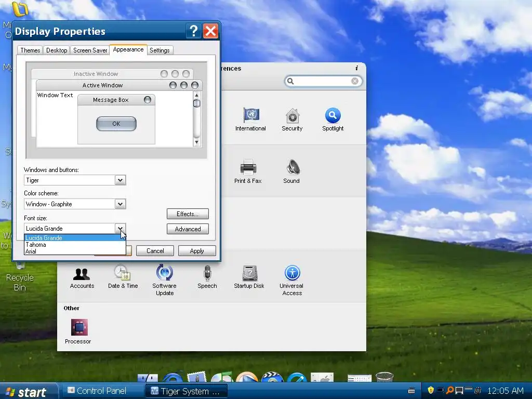Viewport: 532px width, 399px height.
Task: Click OK in the preview Message Box
Action: [x=116, y=124]
